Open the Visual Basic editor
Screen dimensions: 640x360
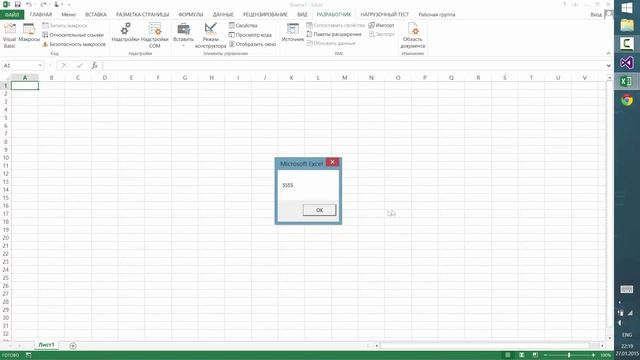9,36
